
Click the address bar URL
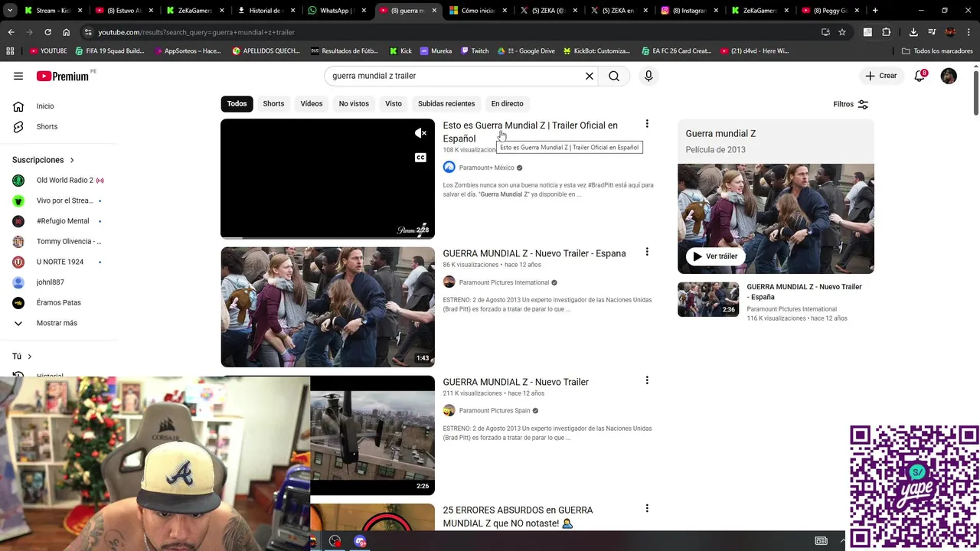point(196,32)
